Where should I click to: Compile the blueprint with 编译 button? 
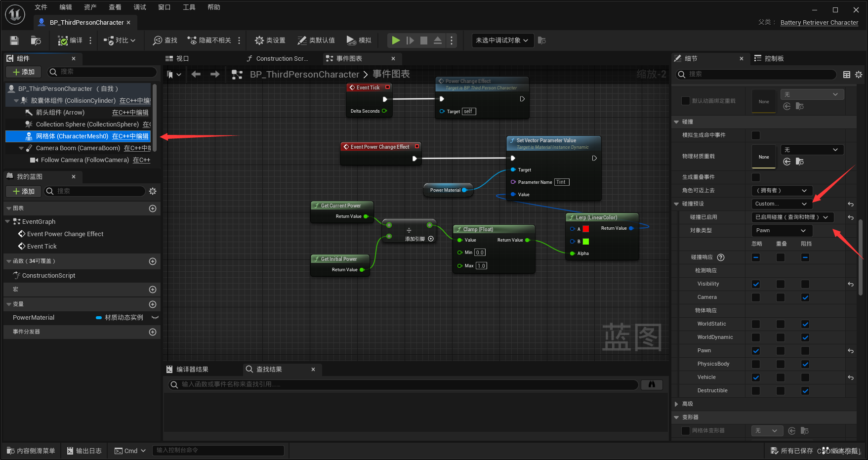click(70, 41)
